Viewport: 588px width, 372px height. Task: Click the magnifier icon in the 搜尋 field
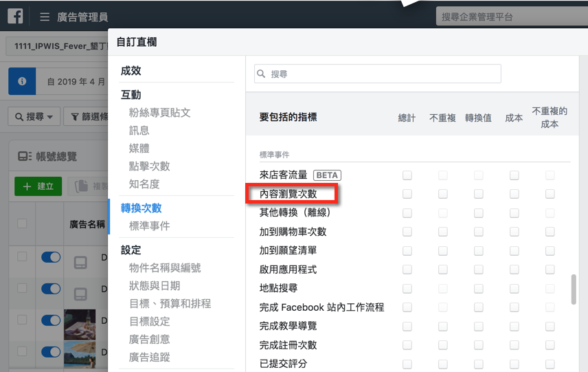pos(261,74)
